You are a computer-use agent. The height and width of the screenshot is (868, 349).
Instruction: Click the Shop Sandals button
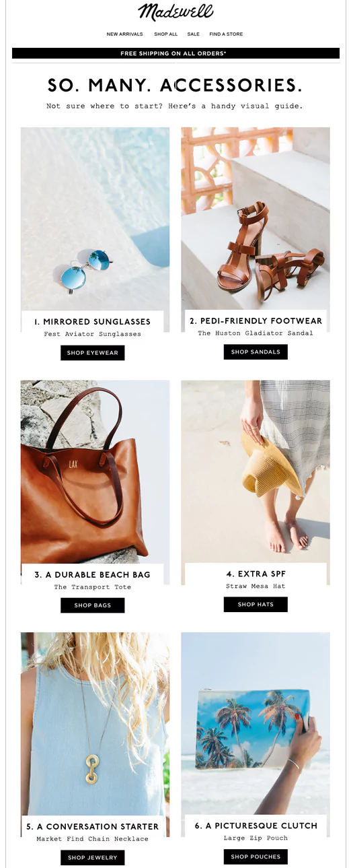coord(256,352)
